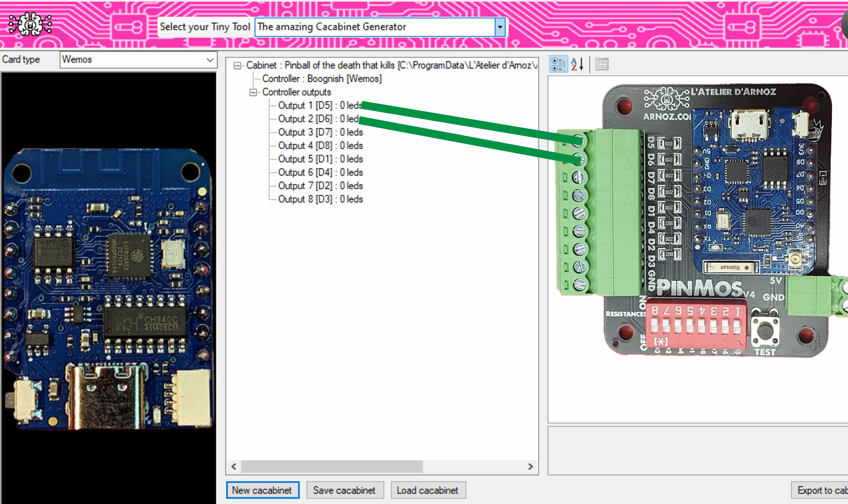Screen dimensions: 848x504
Task: Click the tree's left scroll arrow
Action: pos(234,466)
